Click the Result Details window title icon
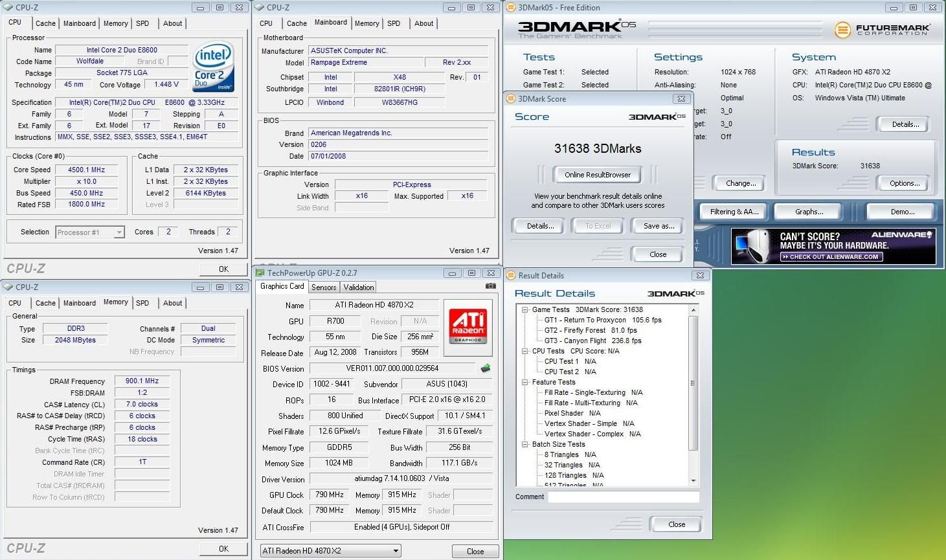Image resolution: width=946 pixels, height=560 pixels. [510, 275]
